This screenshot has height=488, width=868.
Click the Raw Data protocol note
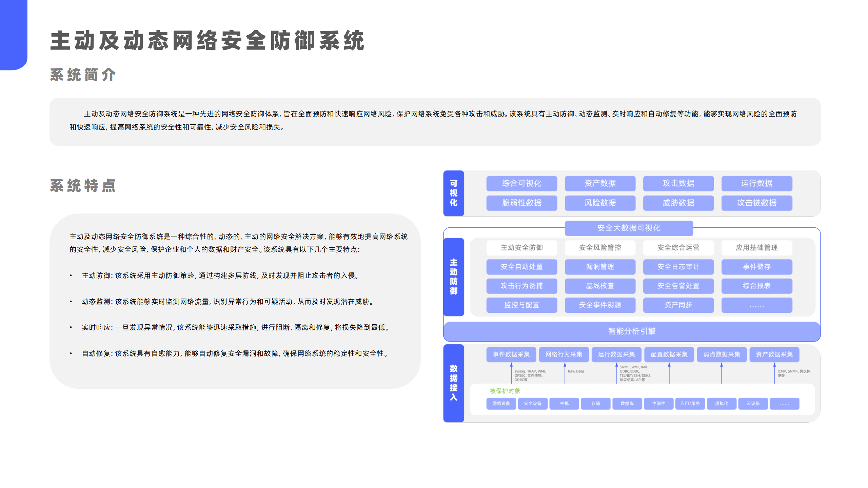point(576,371)
